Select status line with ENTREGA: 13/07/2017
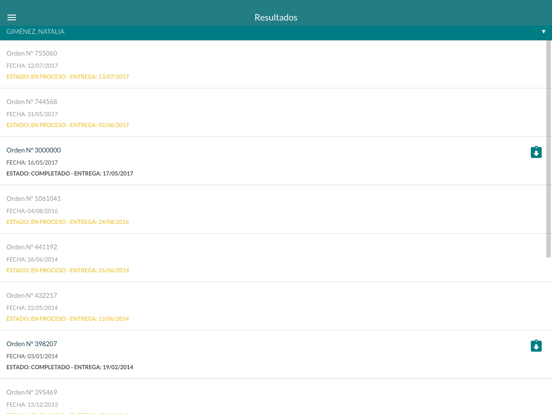Viewport: 552px width, 414px height. coord(68,77)
